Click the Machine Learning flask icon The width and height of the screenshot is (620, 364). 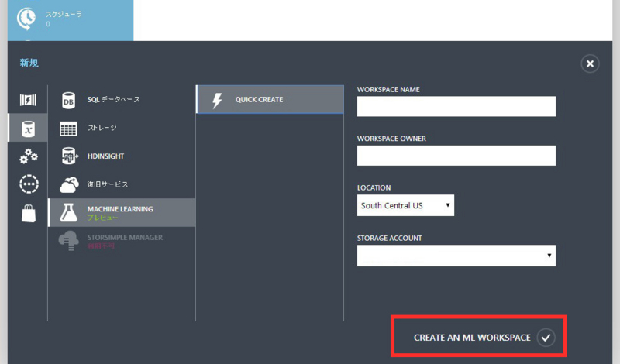[68, 213]
